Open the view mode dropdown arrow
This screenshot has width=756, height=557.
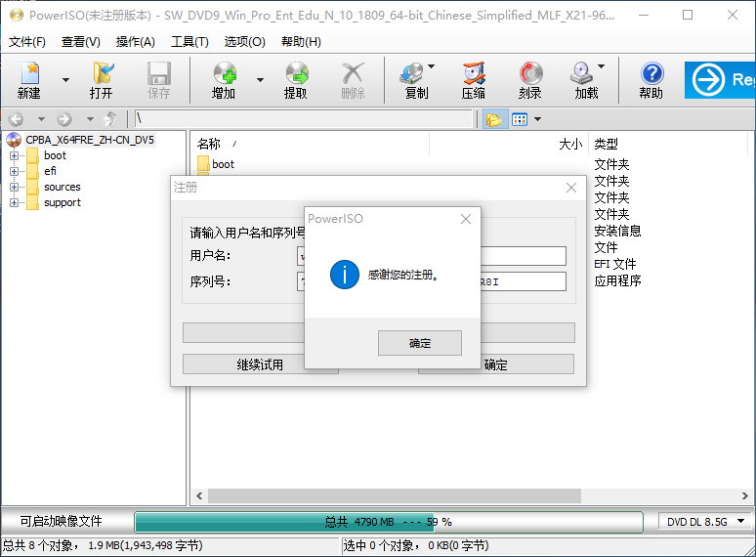[x=537, y=119]
